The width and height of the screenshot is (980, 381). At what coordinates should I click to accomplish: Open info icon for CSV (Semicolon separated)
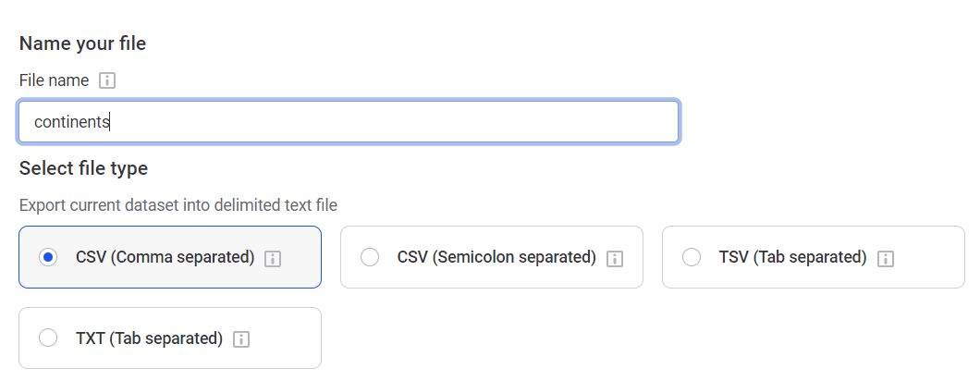coord(615,258)
